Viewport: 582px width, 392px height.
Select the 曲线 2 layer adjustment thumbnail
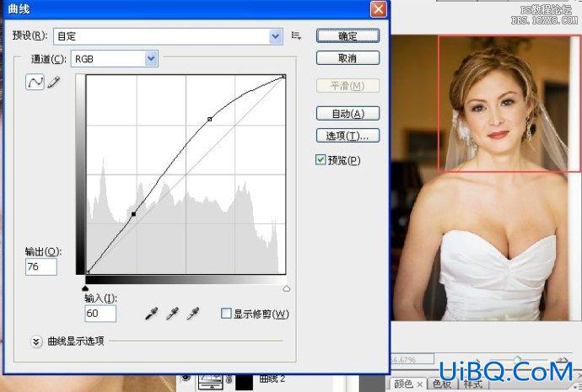(211, 381)
